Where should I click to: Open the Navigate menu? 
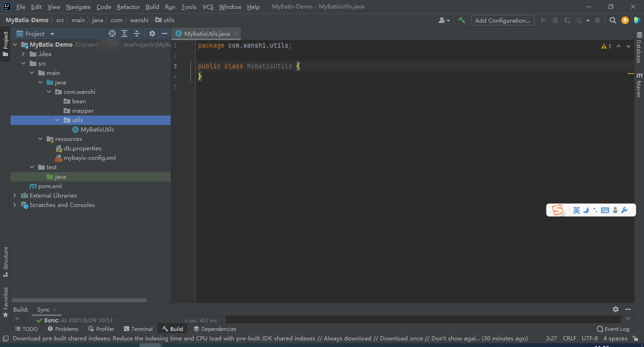(78, 7)
